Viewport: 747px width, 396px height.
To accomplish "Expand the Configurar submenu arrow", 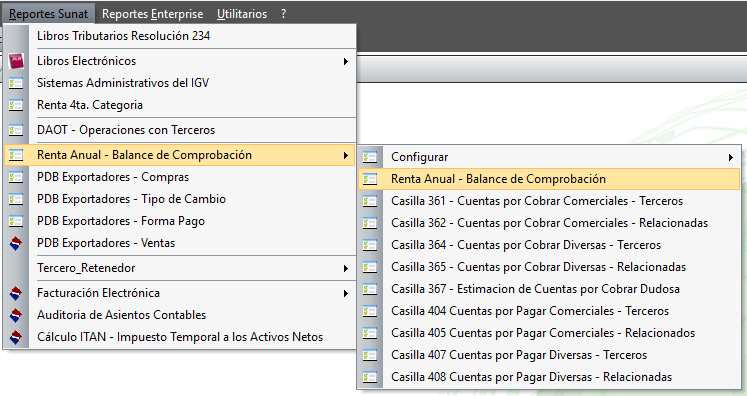I will pos(731,157).
